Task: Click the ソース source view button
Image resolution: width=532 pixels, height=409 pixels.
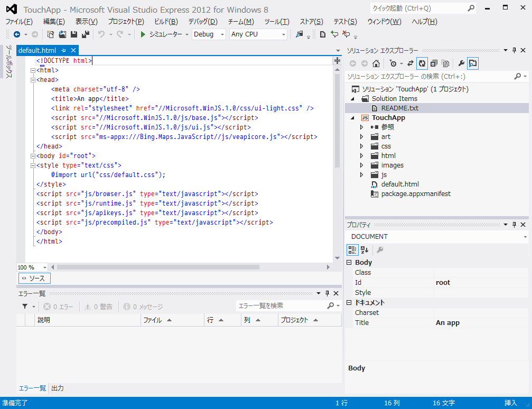Action: point(34,278)
